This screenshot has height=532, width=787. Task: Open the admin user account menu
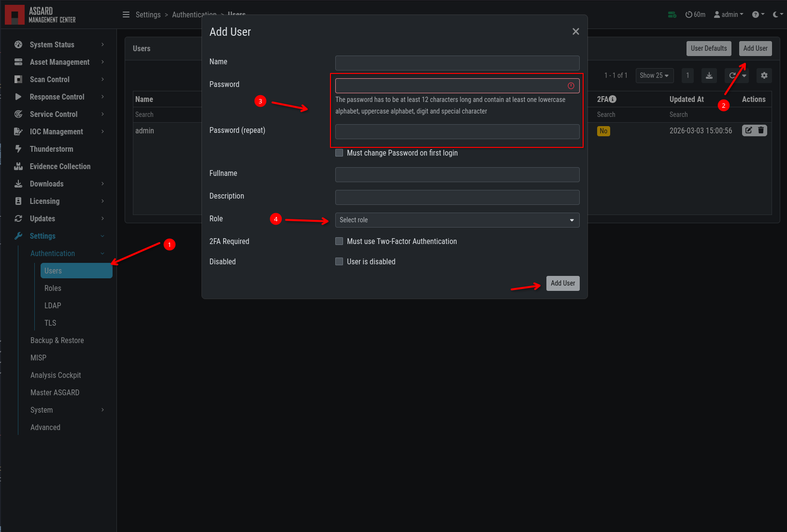coord(729,14)
